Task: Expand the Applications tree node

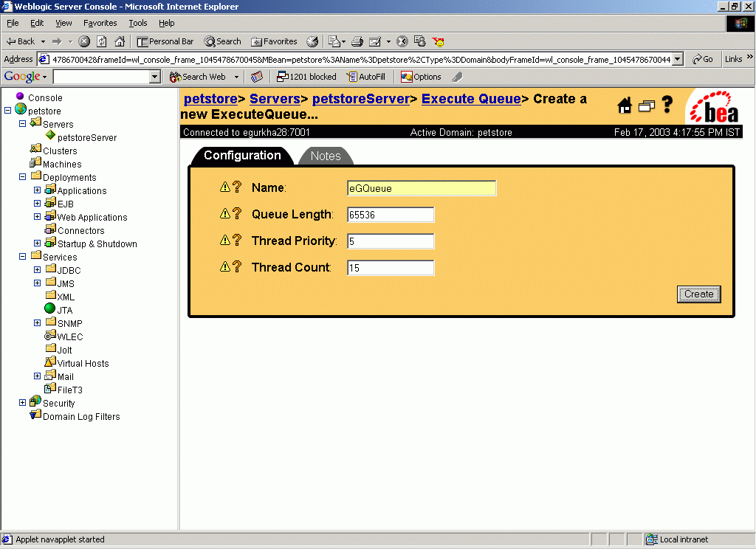Action: click(x=37, y=190)
